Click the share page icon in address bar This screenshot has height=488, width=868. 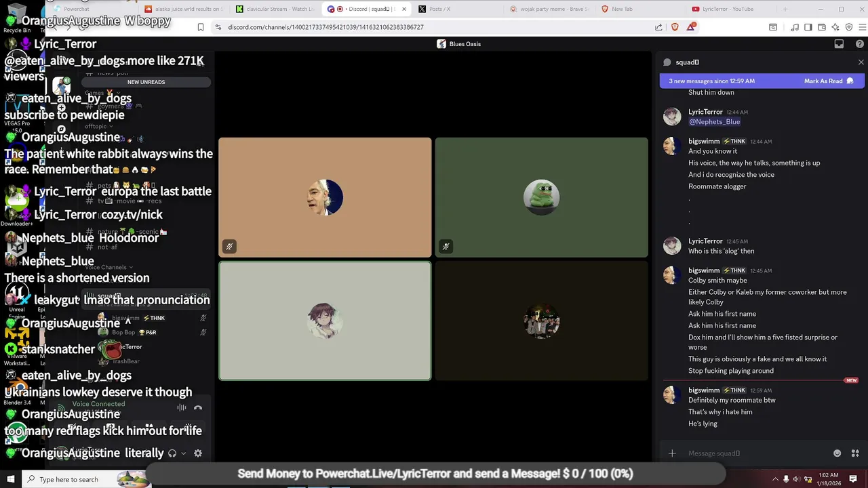pos(658,27)
